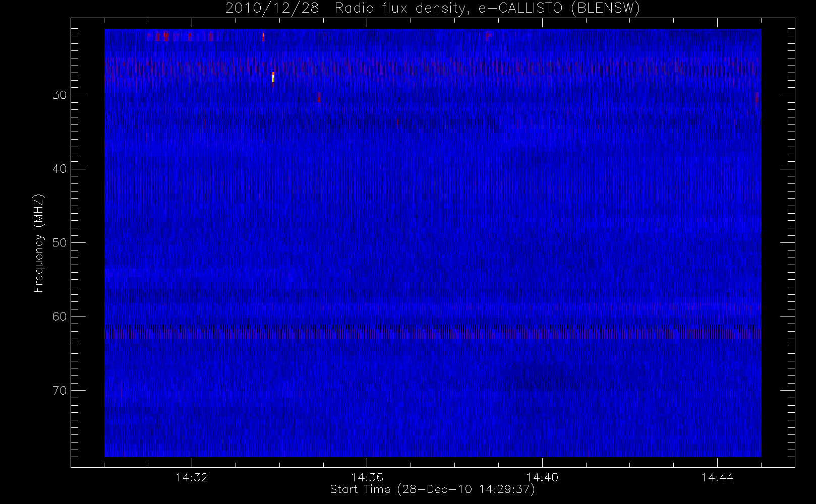The image size is (816, 504).
Task: Click the 50 frequency tick label
Action: coord(60,243)
